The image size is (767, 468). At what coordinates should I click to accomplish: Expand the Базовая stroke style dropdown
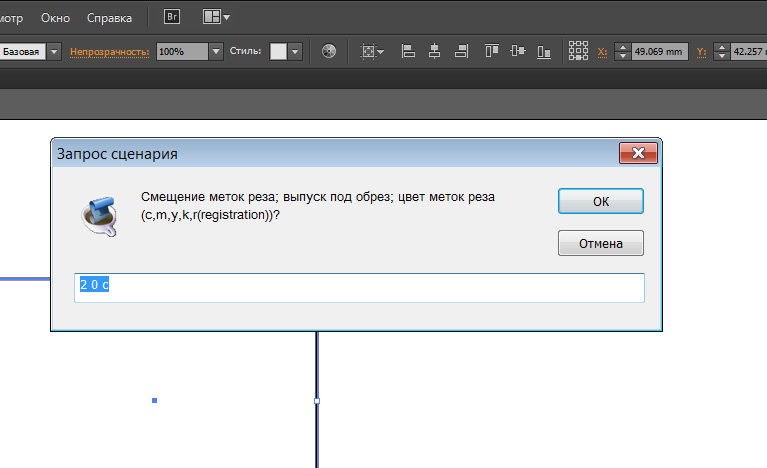pyautogui.click(x=54, y=51)
